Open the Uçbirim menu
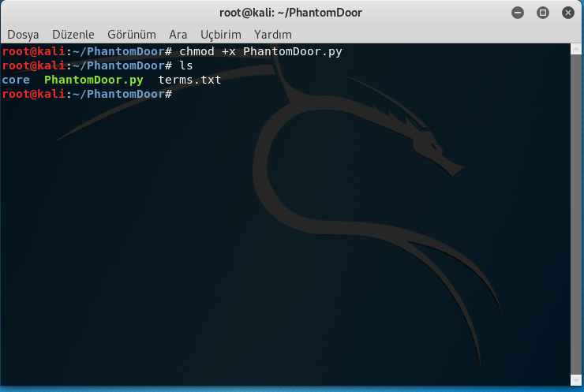 pyautogui.click(x=220, y=35)
